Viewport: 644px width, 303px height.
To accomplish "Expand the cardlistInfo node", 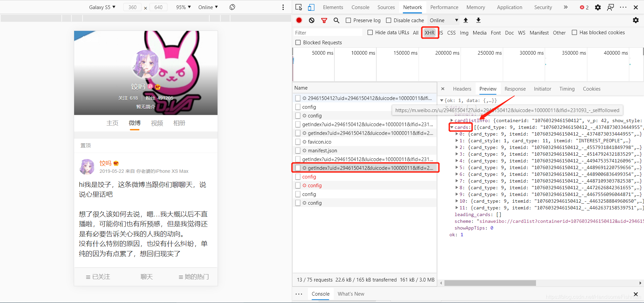I will pos(452,120).
